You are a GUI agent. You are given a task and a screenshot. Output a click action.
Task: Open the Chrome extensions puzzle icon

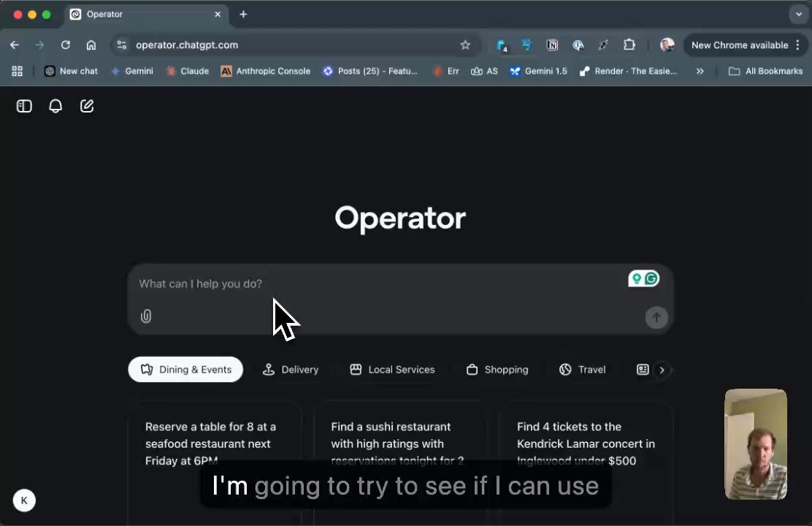click(x=629, y=45)
